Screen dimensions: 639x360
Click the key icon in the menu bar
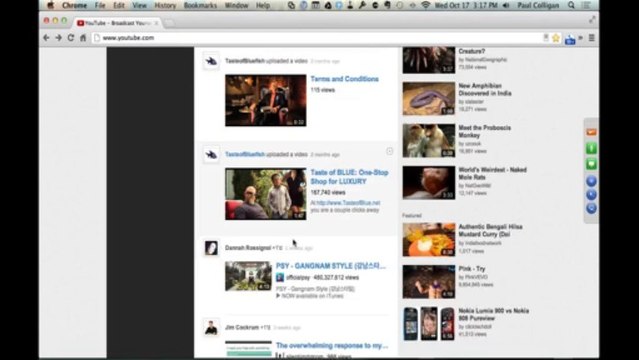pos(362,5)
